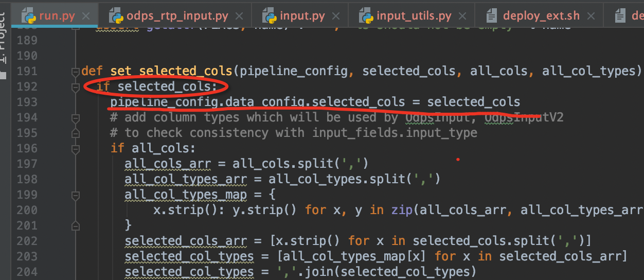Close the run.py tab
The image size is (644, 280).
(86, 16)
